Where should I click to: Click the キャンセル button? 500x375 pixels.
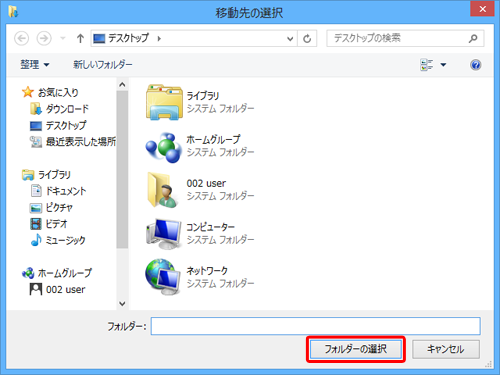coord(446,349)
